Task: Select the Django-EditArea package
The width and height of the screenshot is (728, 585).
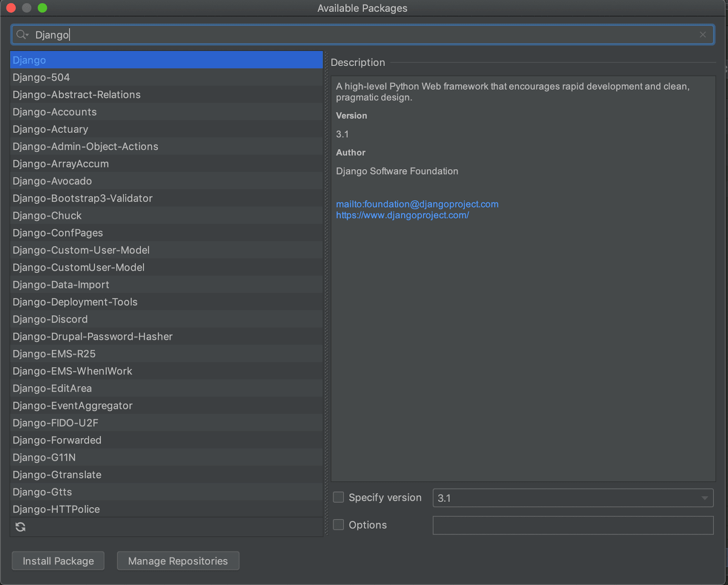Action: click(167, 388)
